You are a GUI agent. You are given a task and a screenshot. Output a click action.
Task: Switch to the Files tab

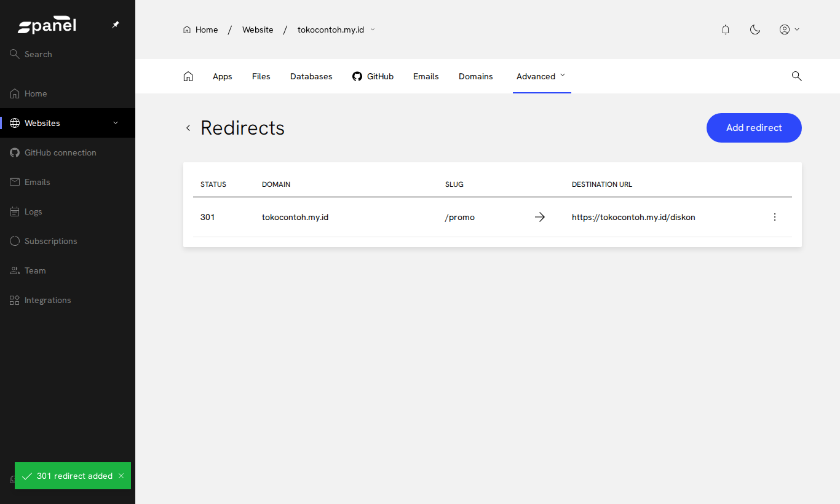[261, 76]
